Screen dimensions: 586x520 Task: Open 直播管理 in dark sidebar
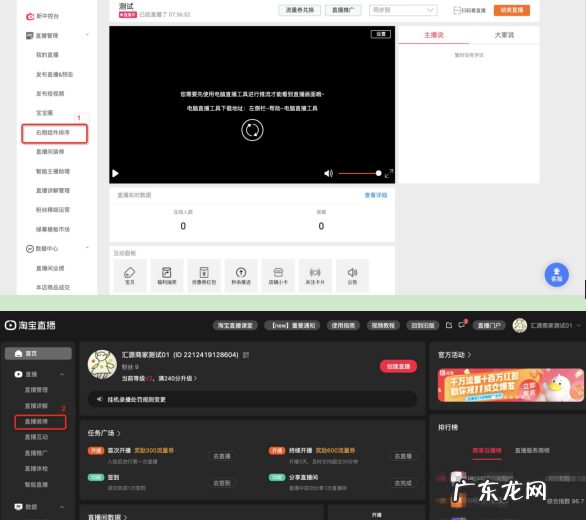tap(36, 390)
